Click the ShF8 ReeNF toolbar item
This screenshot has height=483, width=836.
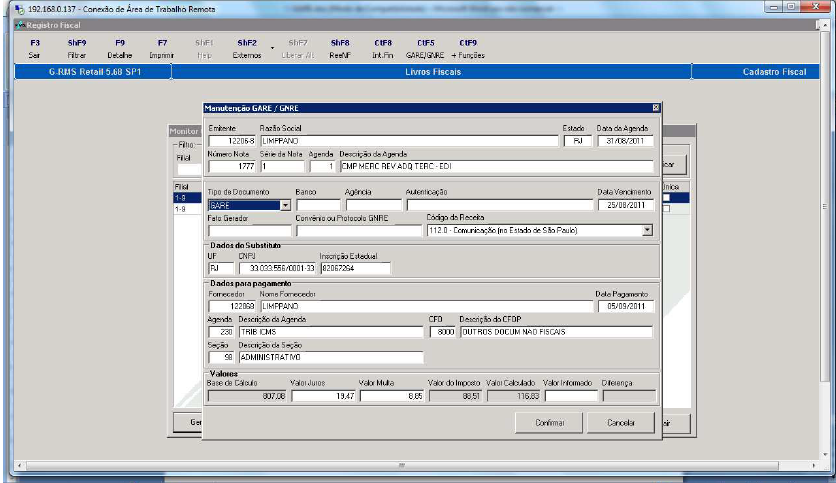pyautogui.click(x=340, y=49)
